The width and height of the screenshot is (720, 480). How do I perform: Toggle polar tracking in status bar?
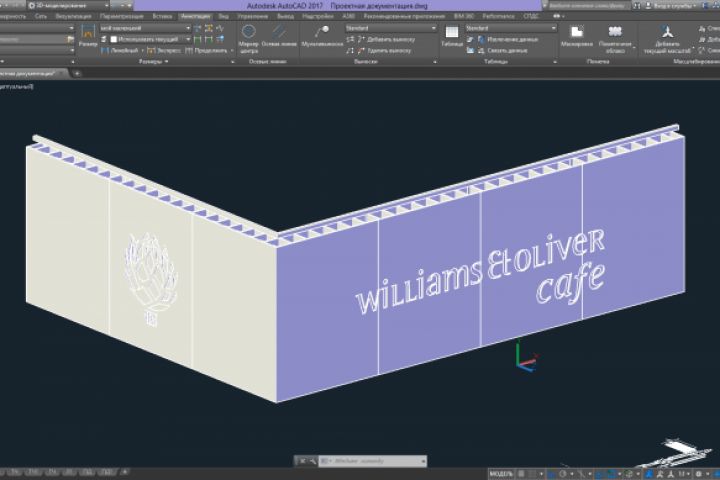(x=563, y=474)
